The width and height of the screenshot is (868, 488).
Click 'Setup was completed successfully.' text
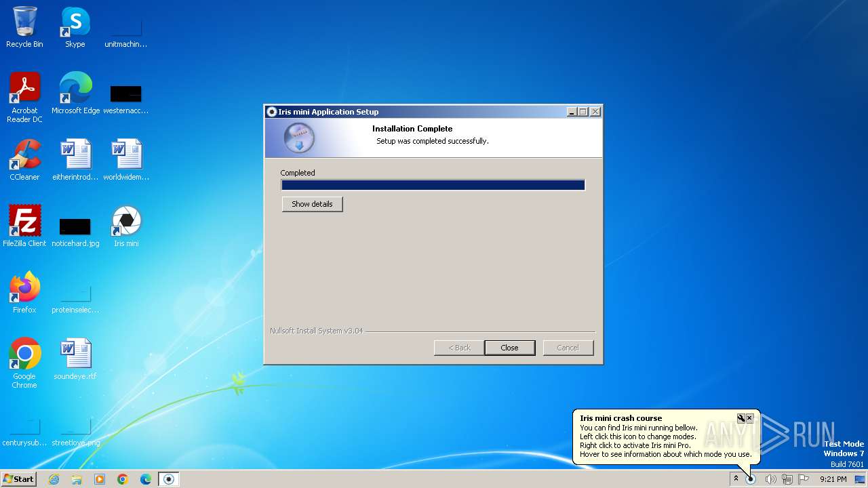pos(433,141)
